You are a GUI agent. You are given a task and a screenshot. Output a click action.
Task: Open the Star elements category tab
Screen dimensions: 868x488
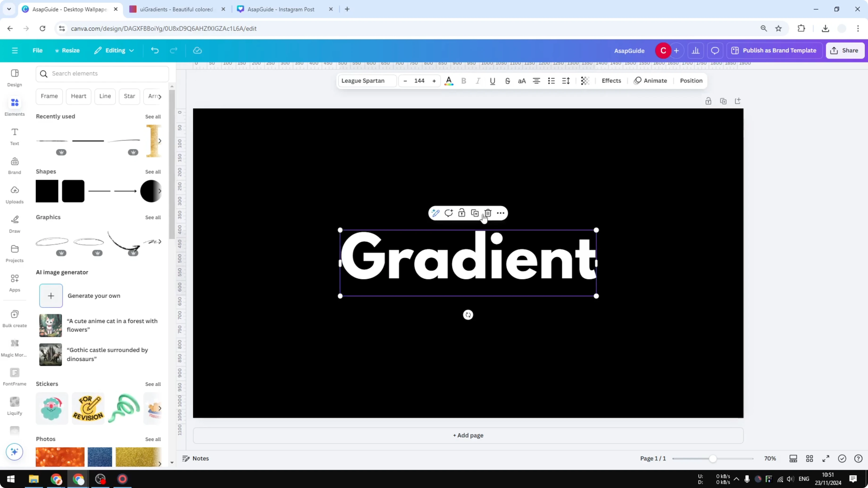tap(129, 96)
